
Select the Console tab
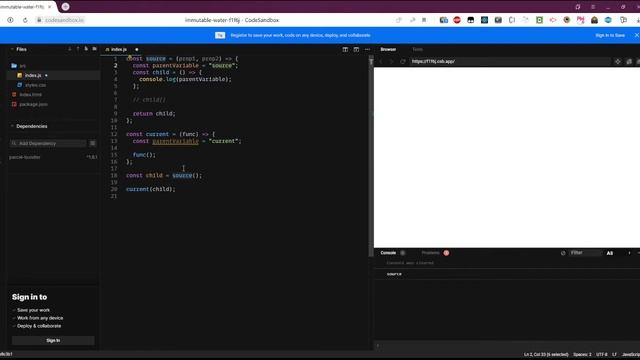point(388,253)
